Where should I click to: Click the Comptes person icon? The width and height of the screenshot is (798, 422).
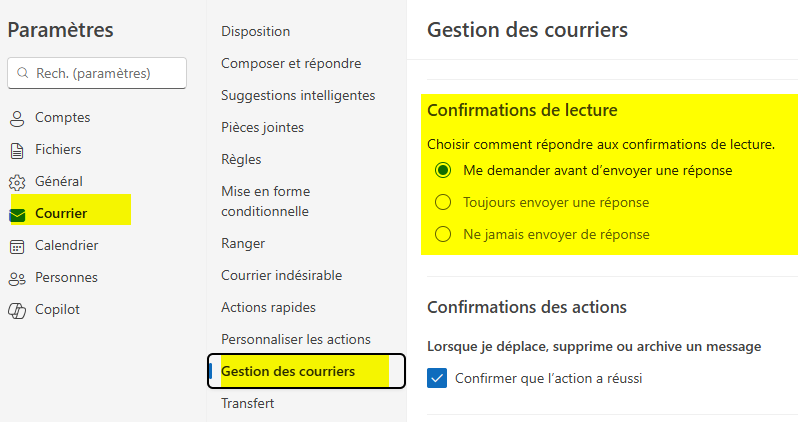pyautogui.click(x=17, y=118)
